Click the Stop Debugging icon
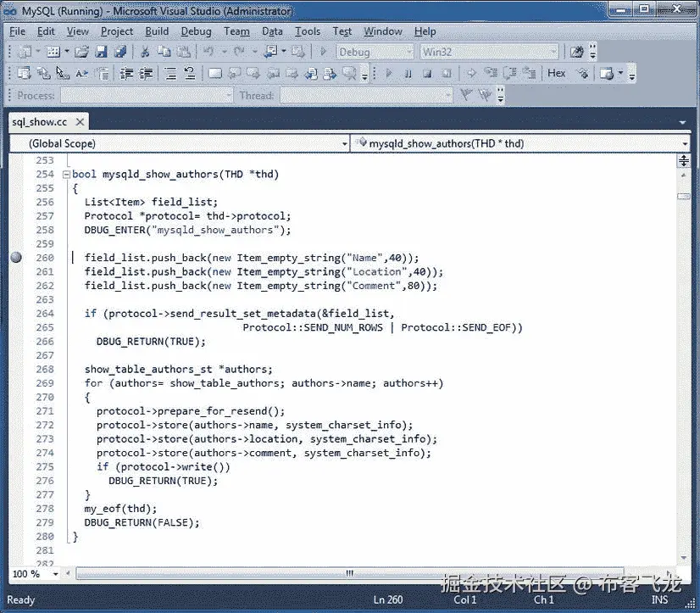Image resolution: width=700 pixels, height=613 pixels. click(x=427, y=73)
